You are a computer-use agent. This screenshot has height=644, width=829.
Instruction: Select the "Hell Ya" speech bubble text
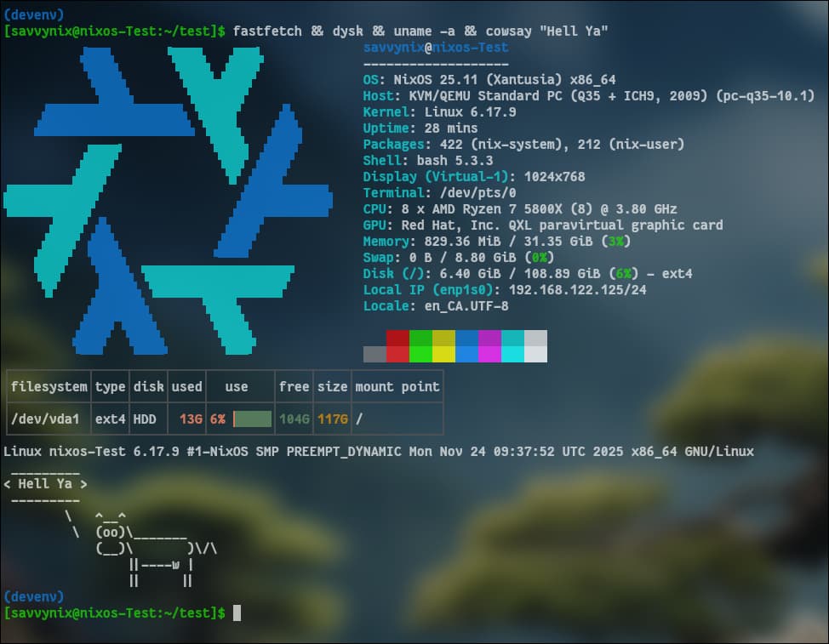click(46, 484)
